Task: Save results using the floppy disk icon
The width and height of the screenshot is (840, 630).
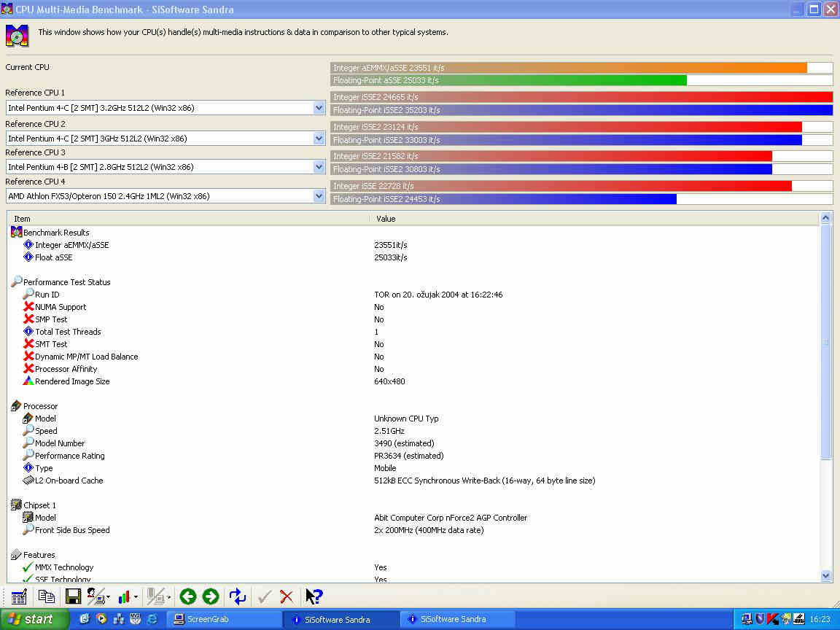Action: [73, 596]
